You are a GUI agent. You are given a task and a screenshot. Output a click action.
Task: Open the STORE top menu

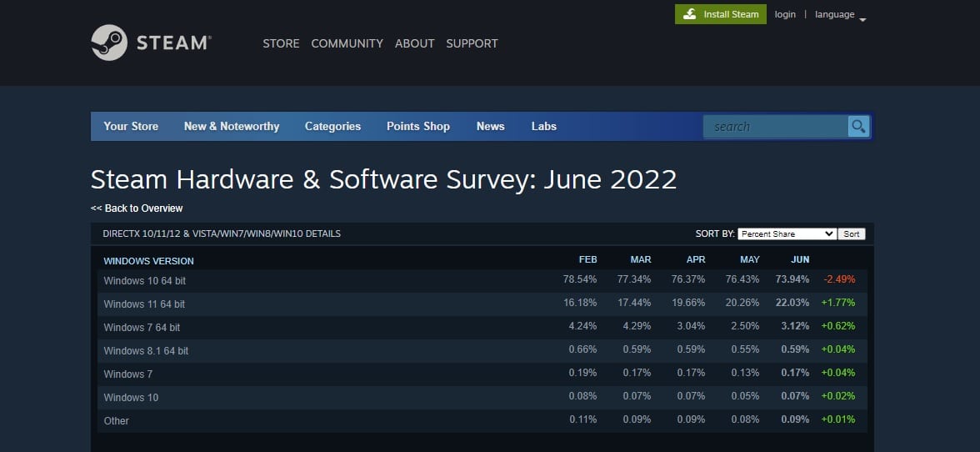coord(281,43)
